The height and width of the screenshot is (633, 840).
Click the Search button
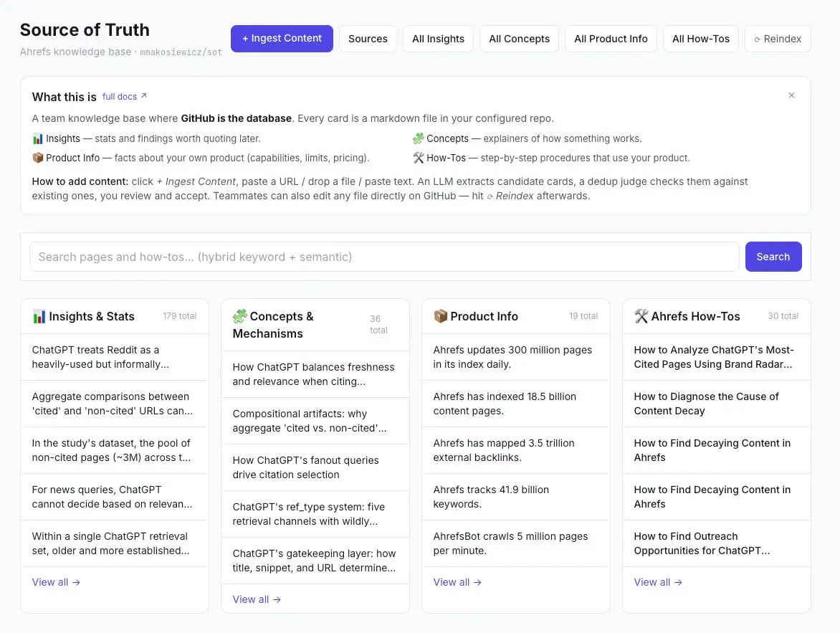point(773,257)
